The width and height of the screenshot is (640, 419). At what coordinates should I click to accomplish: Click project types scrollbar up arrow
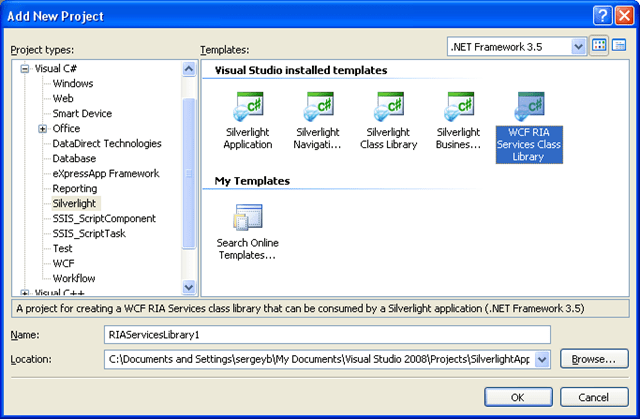coord(189,69)
